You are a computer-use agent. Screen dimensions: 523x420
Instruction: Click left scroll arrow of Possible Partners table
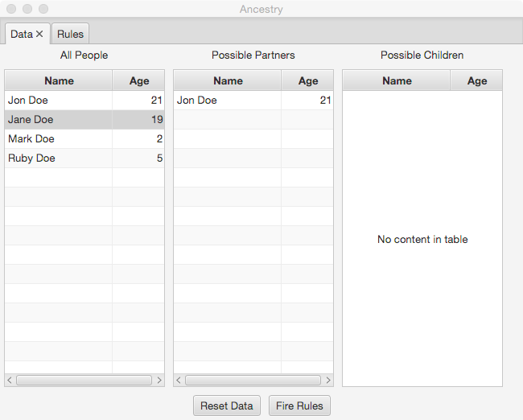(x=179, y=380)
